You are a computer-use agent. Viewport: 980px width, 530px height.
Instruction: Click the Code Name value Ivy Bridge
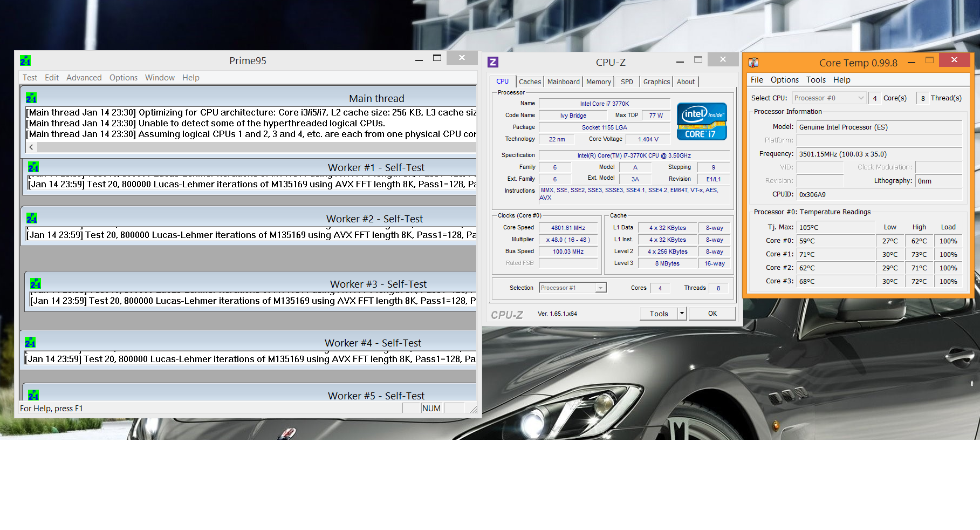tap(573, 115)
